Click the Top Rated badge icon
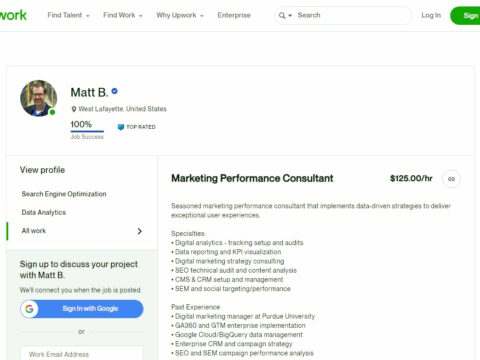Image resolution: width=480 pixels, height=360 pixels. (121, 127)
